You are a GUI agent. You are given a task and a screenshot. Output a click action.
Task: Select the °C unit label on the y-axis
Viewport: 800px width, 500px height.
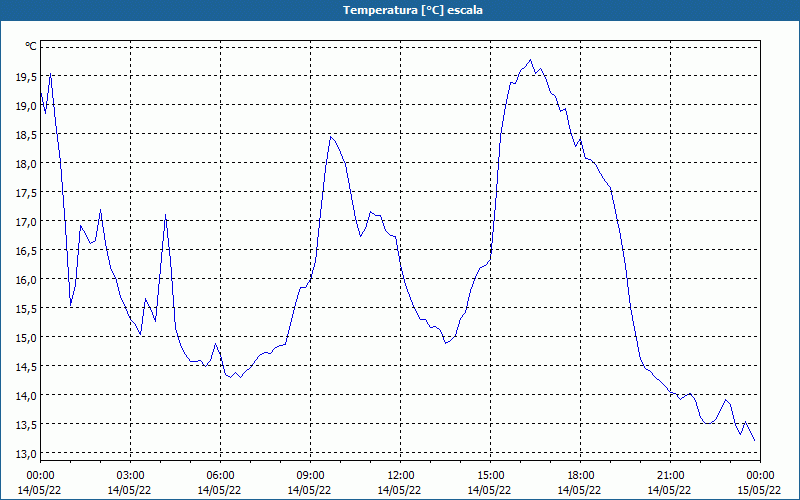pos(31,46)
